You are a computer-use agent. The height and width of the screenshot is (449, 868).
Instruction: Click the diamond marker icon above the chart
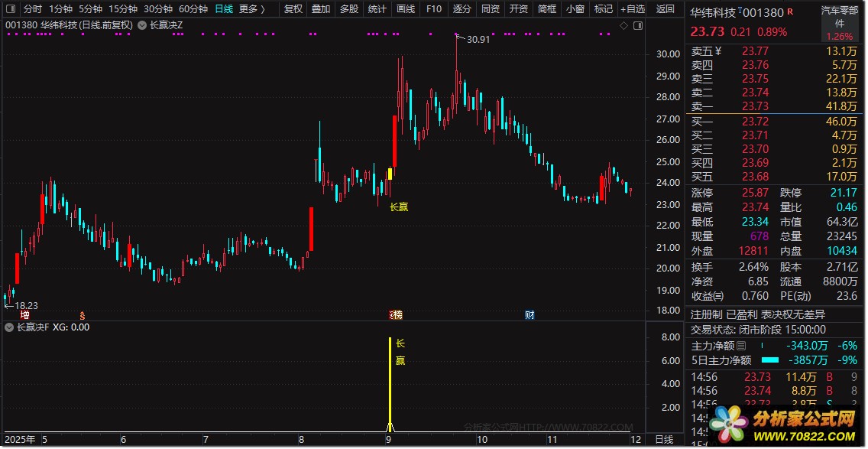point(623,25)
